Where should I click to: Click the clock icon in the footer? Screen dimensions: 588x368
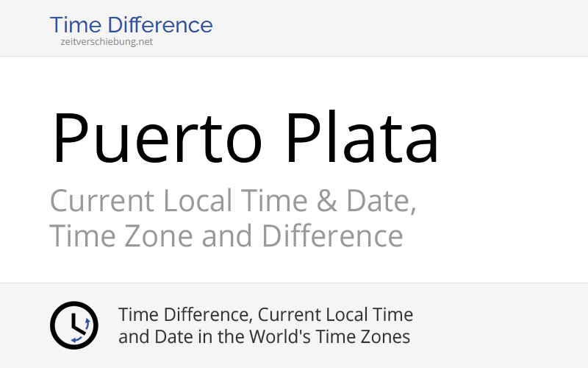pos(73,325)
